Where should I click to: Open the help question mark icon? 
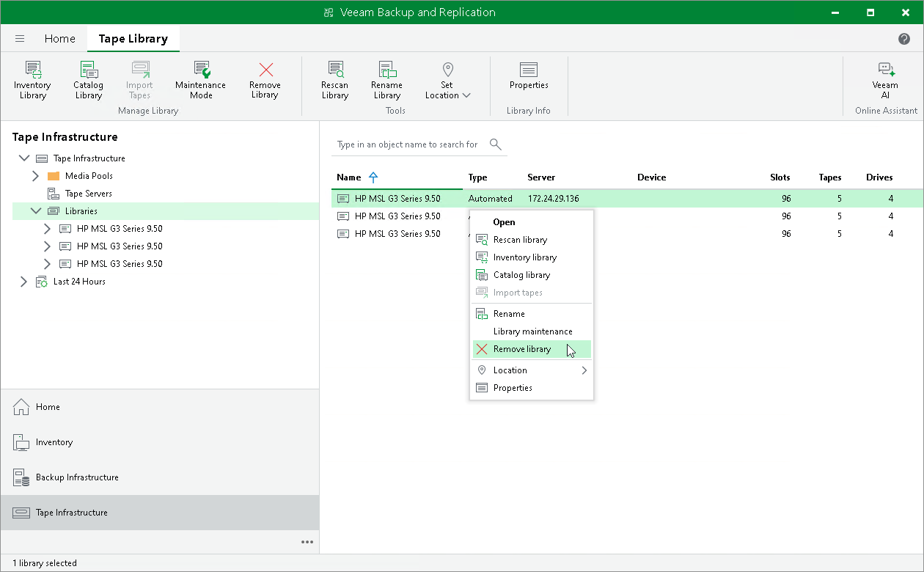tap(904, 39)
